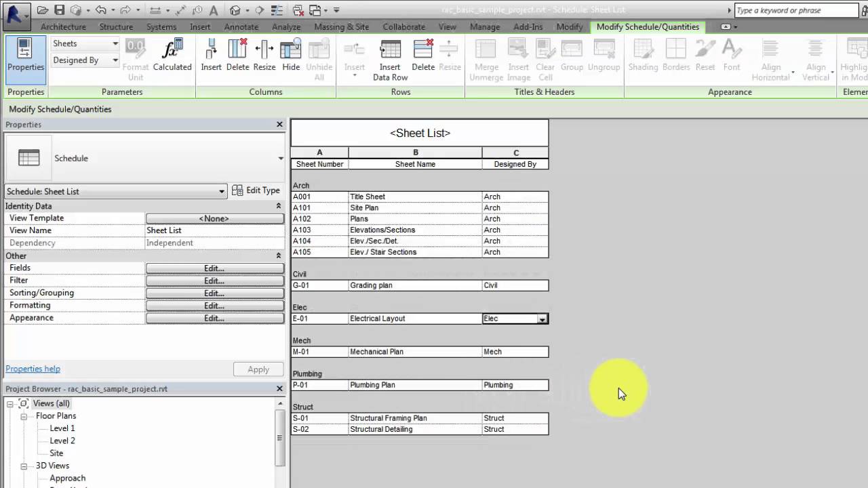Close the Project Browser panel
The image size is (868, 488).
click(x=279, y=388)
